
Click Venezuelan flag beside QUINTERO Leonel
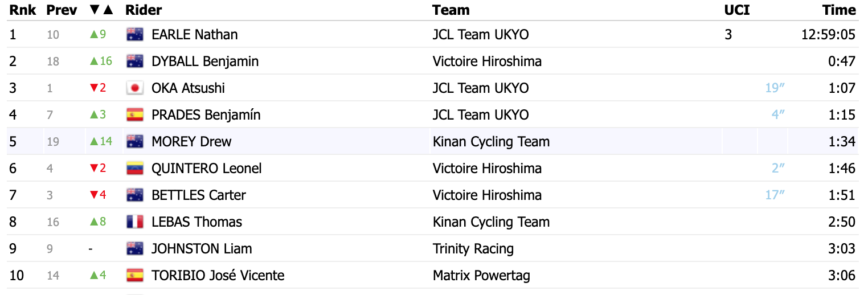(134, 168)
